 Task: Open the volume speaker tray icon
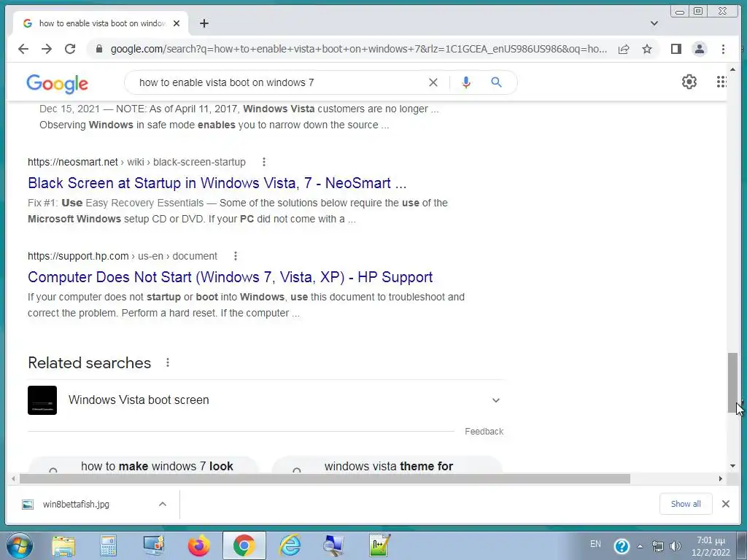(x=675, y=546)
